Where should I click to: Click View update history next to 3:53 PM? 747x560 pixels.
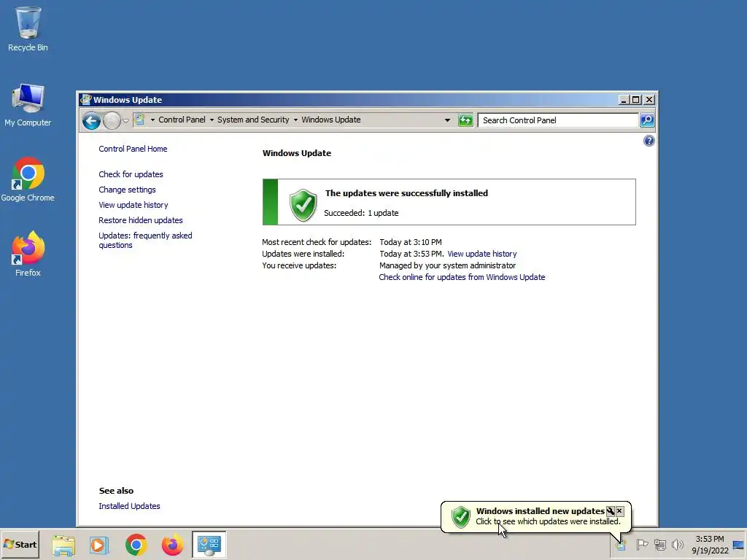tap(481, 254)
